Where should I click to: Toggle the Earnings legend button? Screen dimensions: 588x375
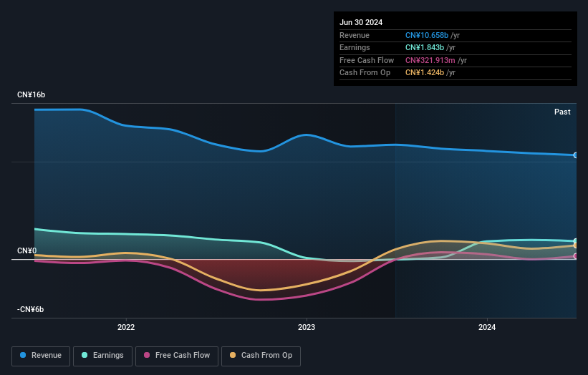pyautogui.click(x=102, y=356)
